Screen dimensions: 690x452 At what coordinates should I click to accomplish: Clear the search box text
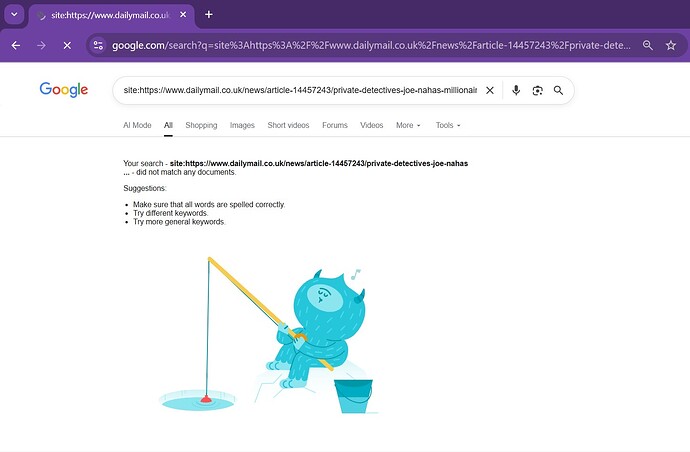pos(489,90)
